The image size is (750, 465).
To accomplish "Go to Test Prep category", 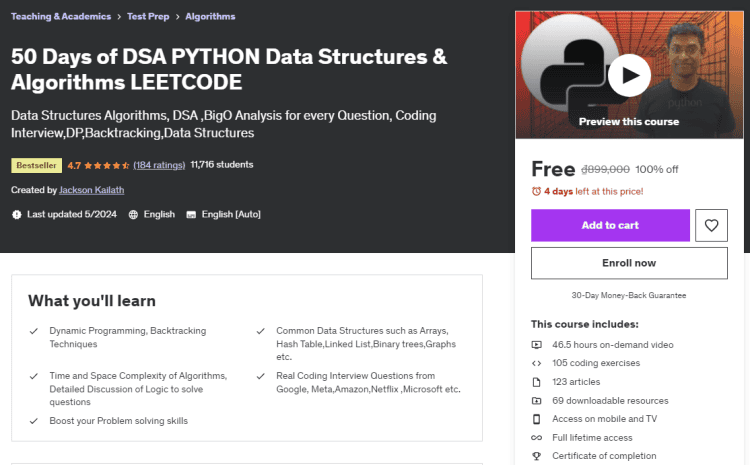I will click(148, 17).
